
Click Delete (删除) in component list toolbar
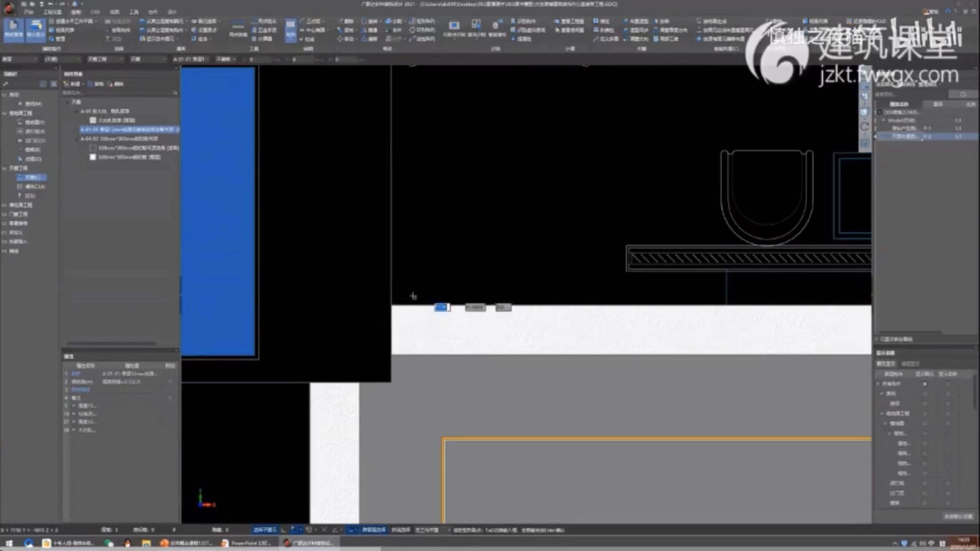pos(116,84)
